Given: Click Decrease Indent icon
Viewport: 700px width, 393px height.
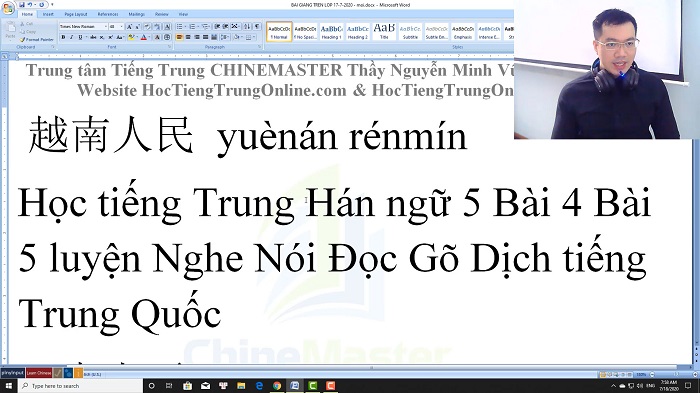Looking at the screenshot, I should coord(217,27).
